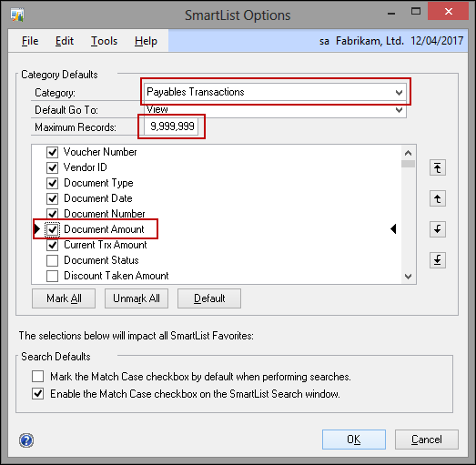Click the 'sa' user ID text
The image size is (476, 465).
coord(324,41)
